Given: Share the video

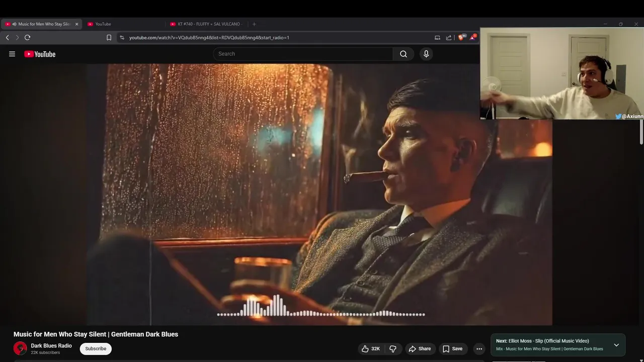Looking at the screenshot, I should [420, 348].
